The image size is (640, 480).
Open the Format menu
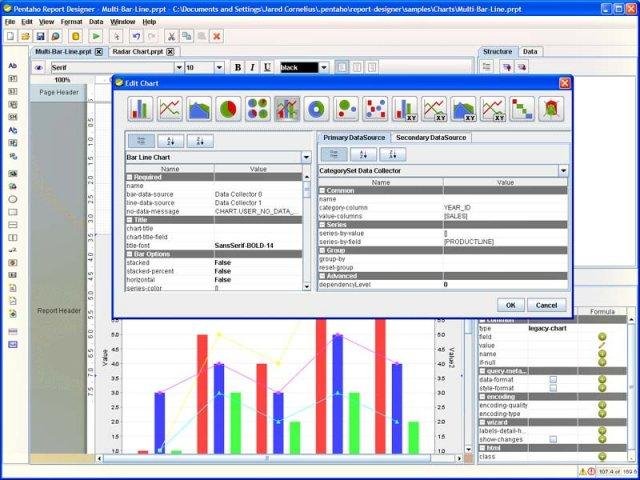(x=71, y=22)
